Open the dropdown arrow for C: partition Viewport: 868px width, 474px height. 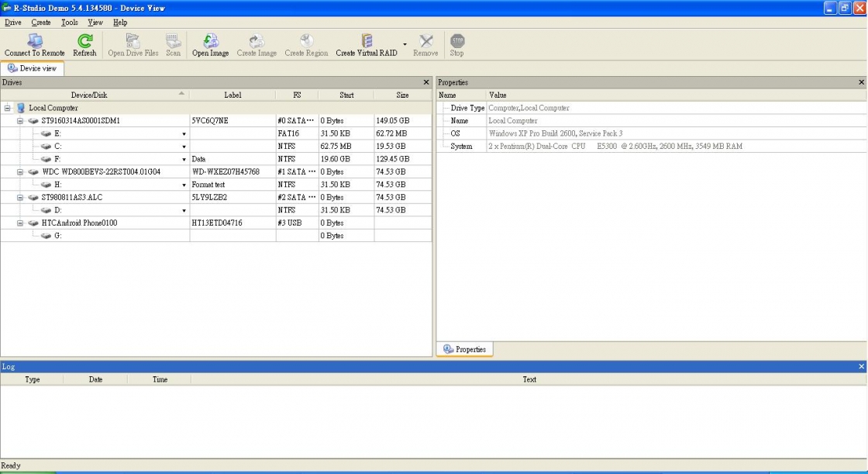(184, 147)
